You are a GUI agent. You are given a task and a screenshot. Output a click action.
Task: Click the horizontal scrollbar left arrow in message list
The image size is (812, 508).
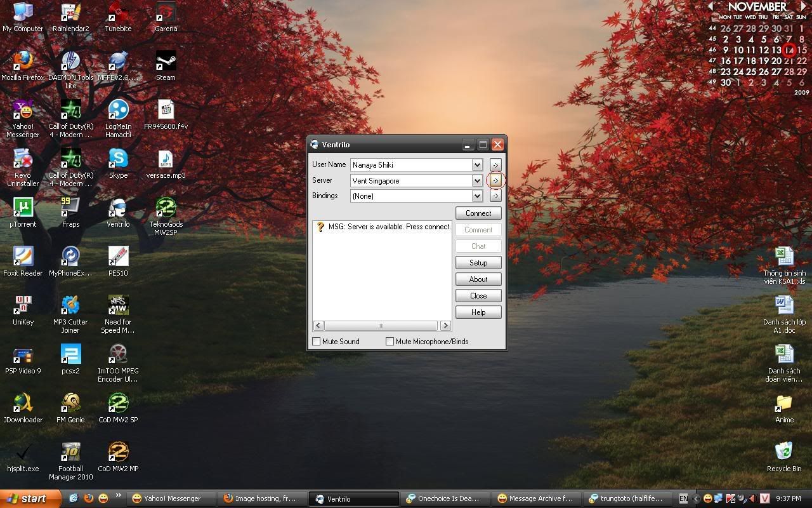pos(318,326)
